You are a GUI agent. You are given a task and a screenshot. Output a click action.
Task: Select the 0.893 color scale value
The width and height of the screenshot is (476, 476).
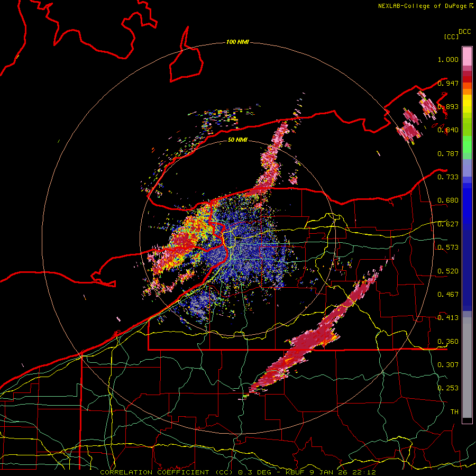448,106
